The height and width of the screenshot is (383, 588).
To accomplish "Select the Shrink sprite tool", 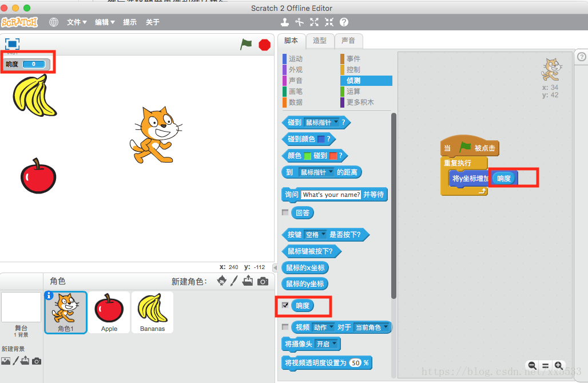I will [x=329, y=22].
